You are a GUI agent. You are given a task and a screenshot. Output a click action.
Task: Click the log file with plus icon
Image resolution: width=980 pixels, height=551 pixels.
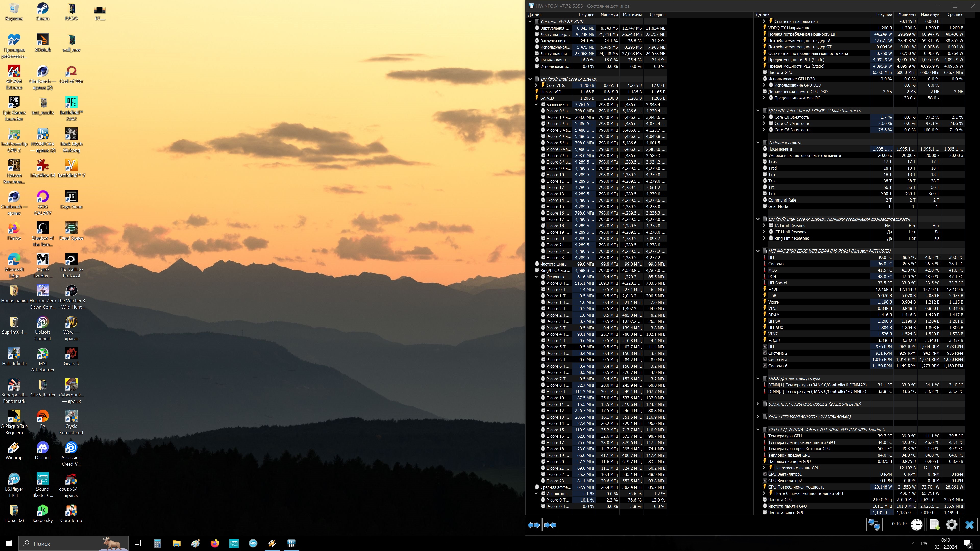934,525
